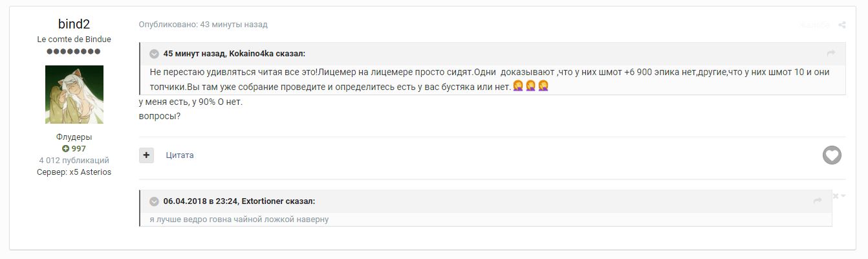This screenshot has height=259, width=868.
Task: Collapse the Kokaino4ka quote block
Action: [x=155, y=54]
